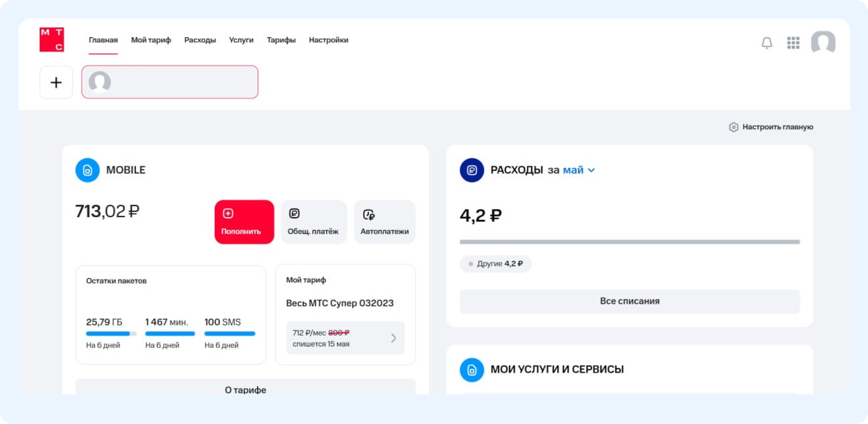Click the 100 SMS progress bar
The image size is (868, 424).
[229, 334]
